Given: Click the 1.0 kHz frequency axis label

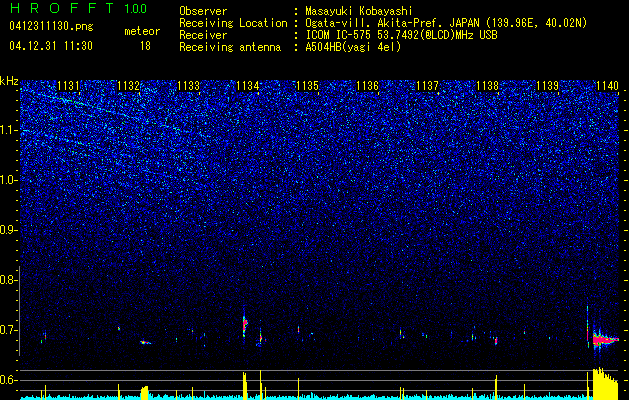Looking at the screenshot, I should [x=8, y=180].
